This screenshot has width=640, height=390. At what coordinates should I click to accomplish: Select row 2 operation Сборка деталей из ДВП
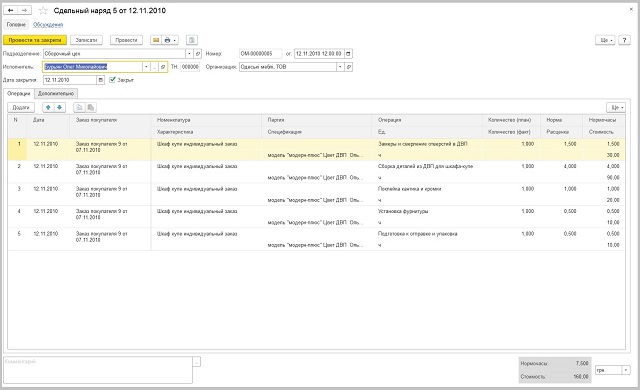click(425, 166)
